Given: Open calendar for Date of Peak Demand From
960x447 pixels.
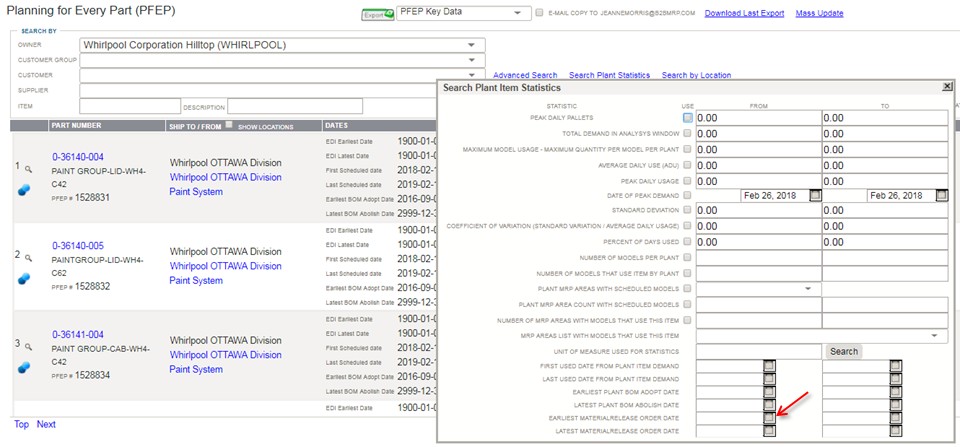Looking at the screenshot, I should (815, 196).
